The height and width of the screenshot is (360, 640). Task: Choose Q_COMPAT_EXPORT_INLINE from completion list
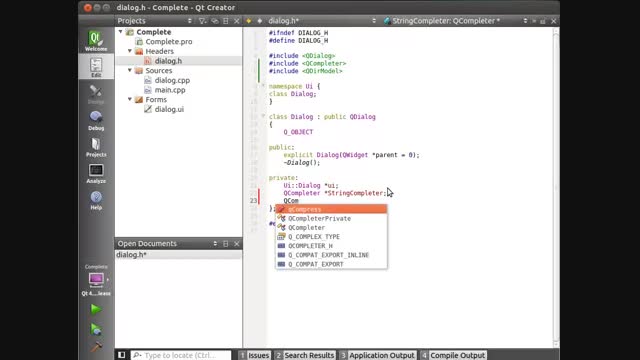331,255
